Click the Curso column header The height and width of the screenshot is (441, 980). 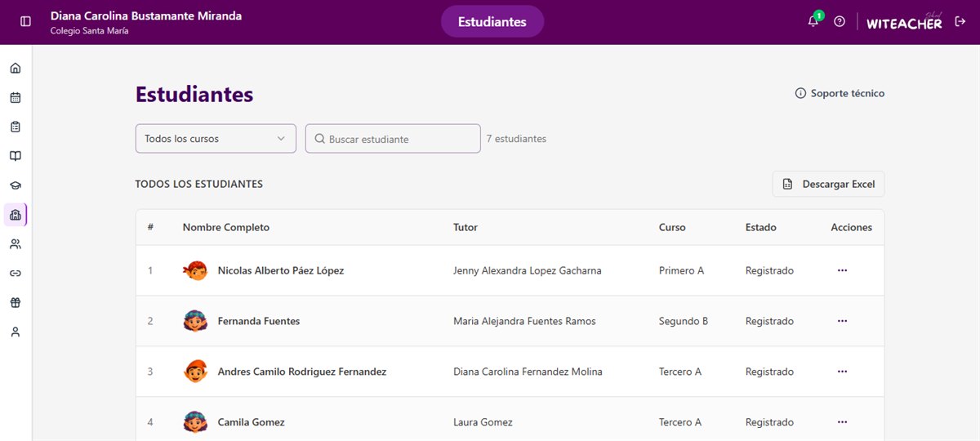[672, 227]
